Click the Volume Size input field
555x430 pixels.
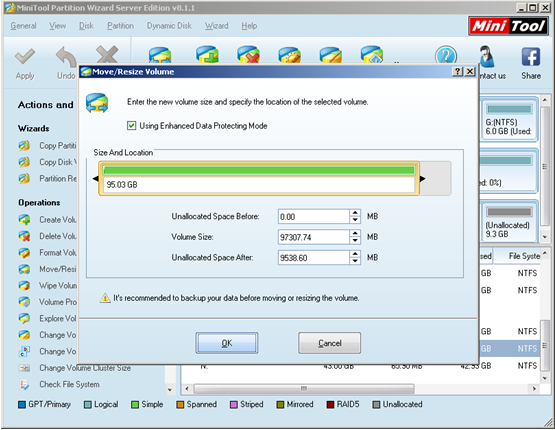(314, 237)
